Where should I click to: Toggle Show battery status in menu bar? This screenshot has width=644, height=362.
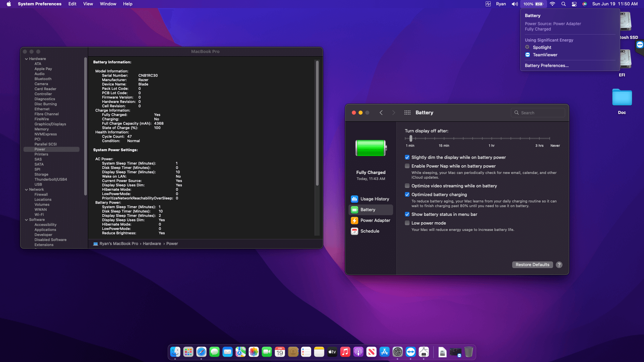click(407, 215)
